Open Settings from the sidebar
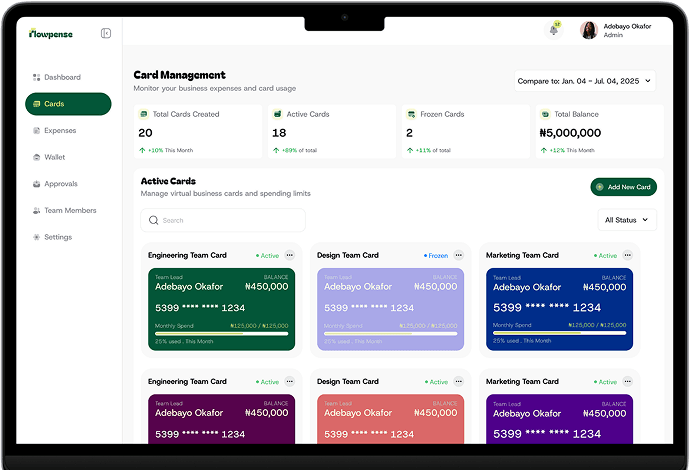The image size is (691, 471). pyautogui.click(x=57, y=237)
